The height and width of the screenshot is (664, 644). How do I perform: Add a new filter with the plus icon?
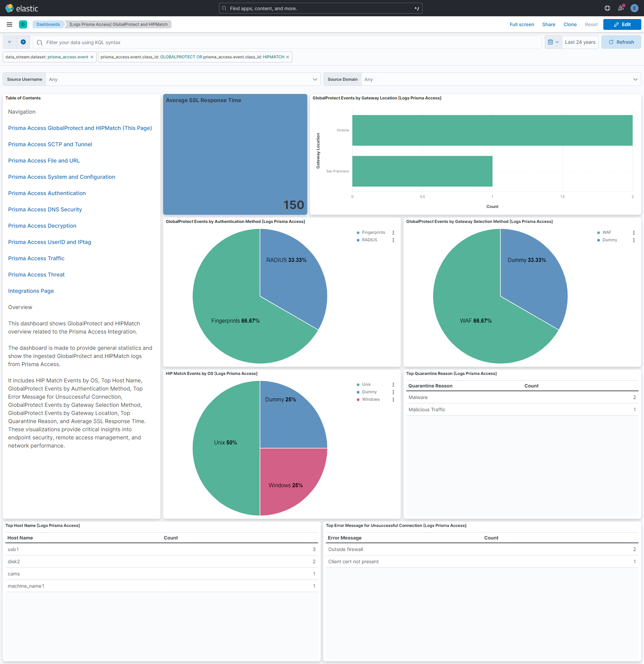pos(23,42)
